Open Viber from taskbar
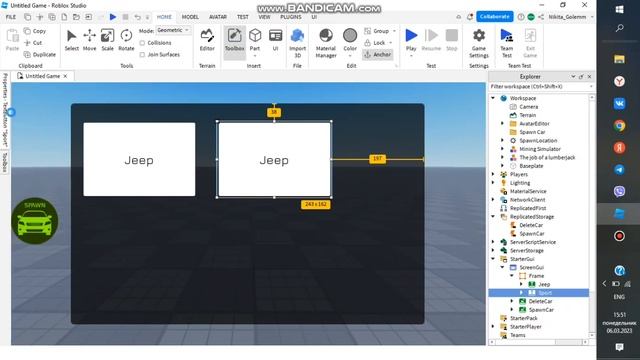 (619, 191)
